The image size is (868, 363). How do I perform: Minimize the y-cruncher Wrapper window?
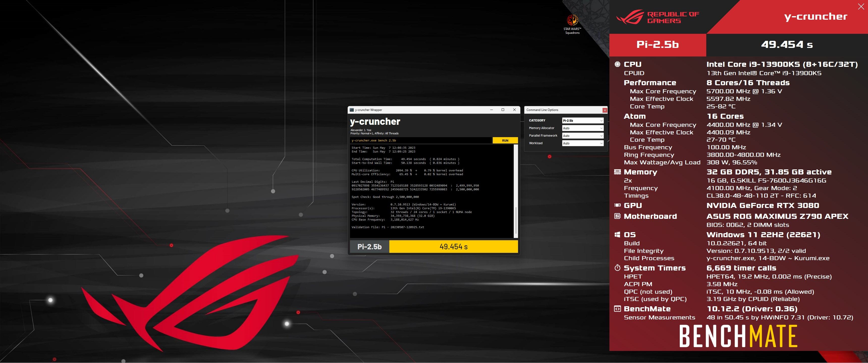coord(491,110)
